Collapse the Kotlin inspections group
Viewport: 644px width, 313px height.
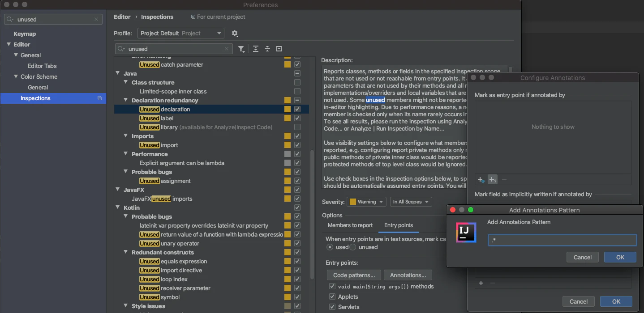118,207
